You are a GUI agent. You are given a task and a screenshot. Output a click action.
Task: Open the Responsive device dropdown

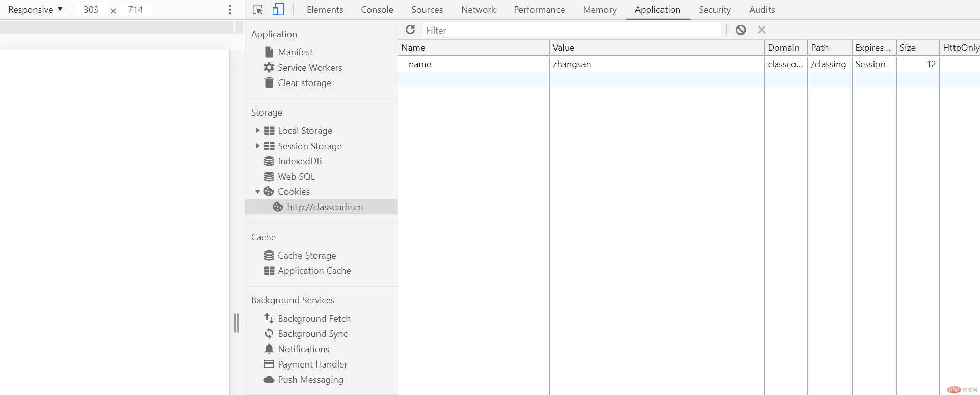pyautogui.click(x=35, y=10)
